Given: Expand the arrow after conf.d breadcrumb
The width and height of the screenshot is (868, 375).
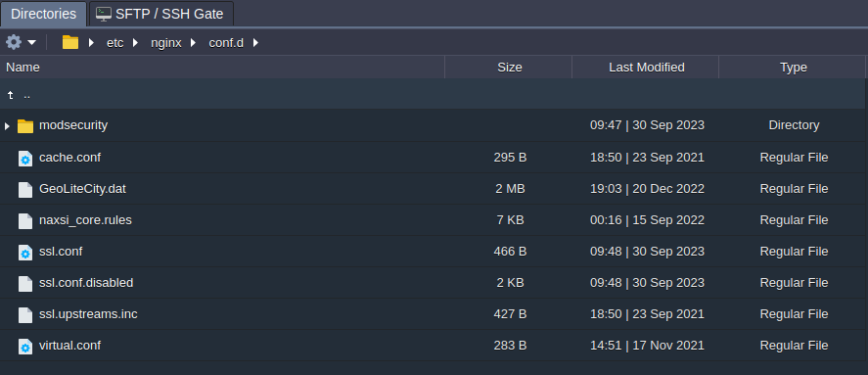Looking at the screenshot, I should 255,43.
